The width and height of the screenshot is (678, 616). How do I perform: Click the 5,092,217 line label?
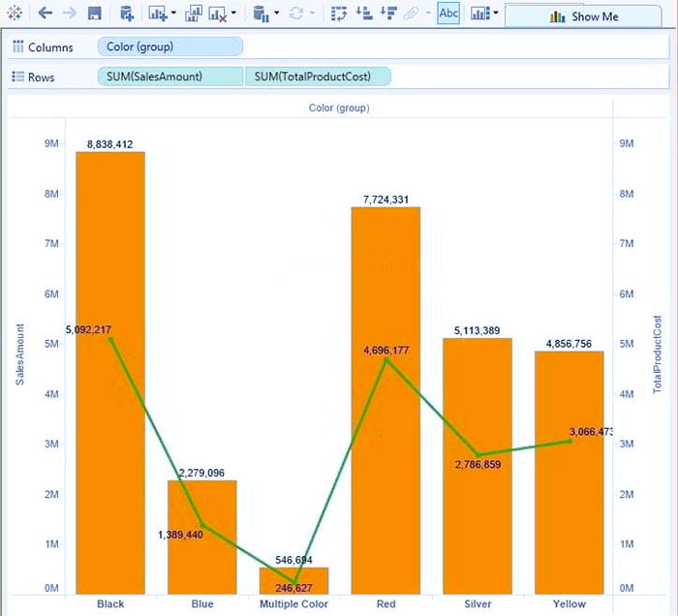click(88, 330)
